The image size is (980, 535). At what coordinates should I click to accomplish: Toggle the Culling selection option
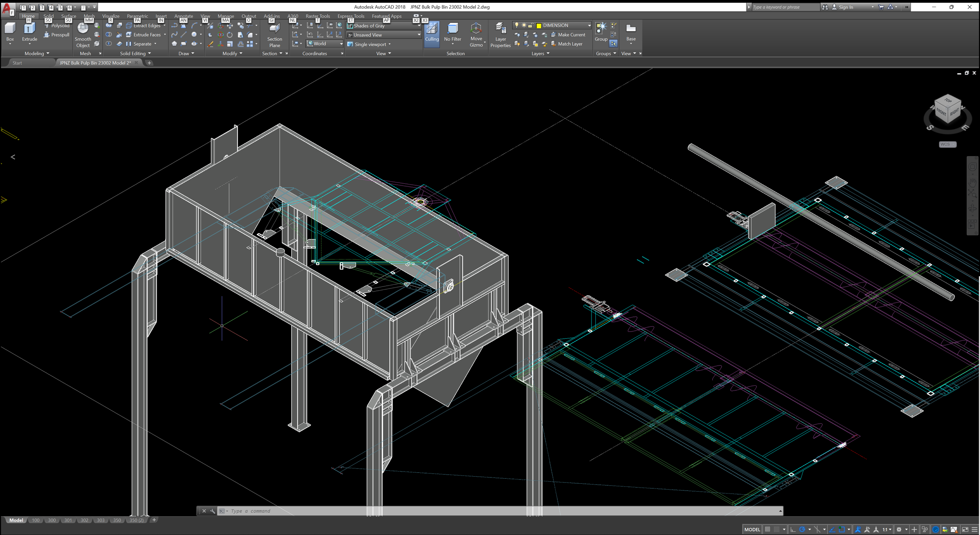[432, 33]
